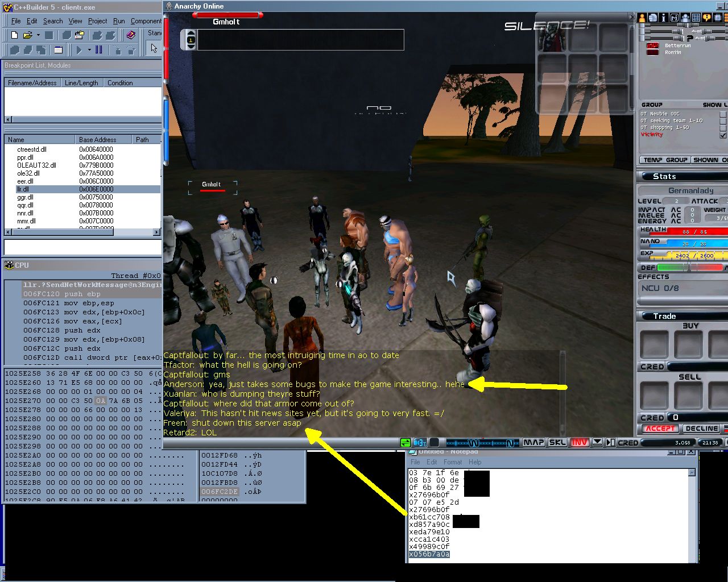Click the chat exclamation bubble icon
The height and width of the screenshot is (582, 728).
pyautogui.click(x=707, y=18)
